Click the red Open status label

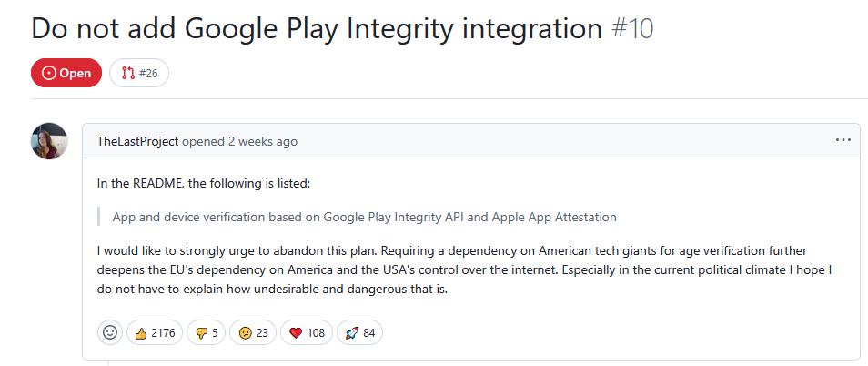tap(66, 73)
